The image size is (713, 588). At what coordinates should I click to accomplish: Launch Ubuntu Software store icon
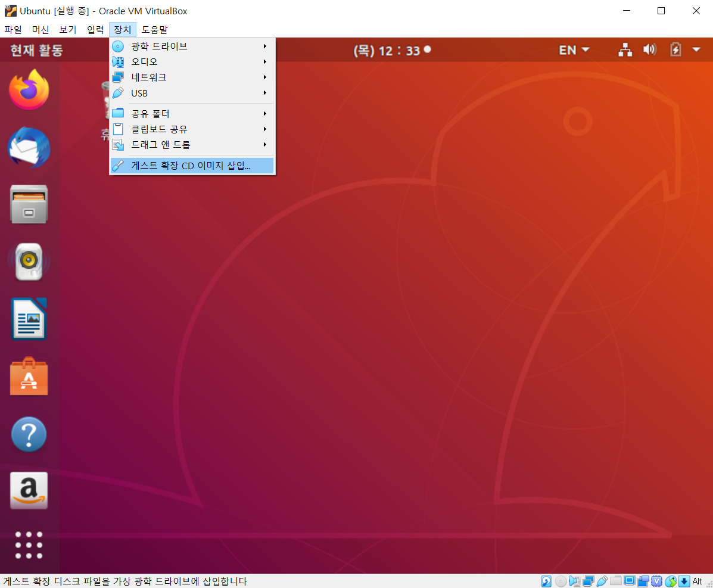click(29, 376)
